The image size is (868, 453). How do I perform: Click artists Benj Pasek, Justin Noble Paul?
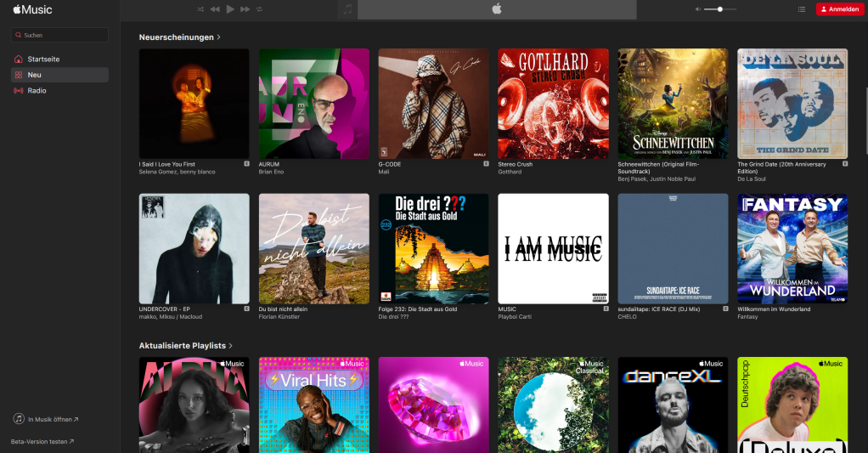pos(657,179)
